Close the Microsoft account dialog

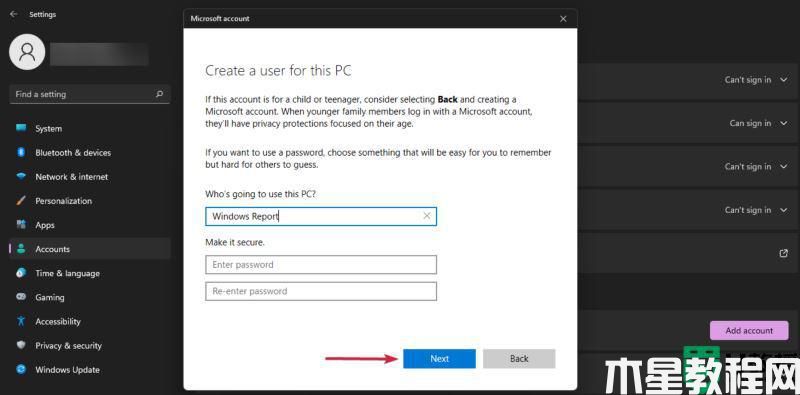point(563,19)
